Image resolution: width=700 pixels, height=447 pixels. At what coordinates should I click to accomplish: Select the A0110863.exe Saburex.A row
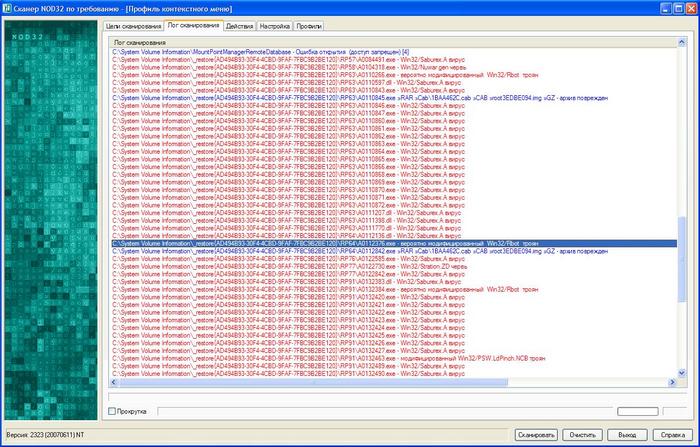pyautogui.click(x=394, y=144)
